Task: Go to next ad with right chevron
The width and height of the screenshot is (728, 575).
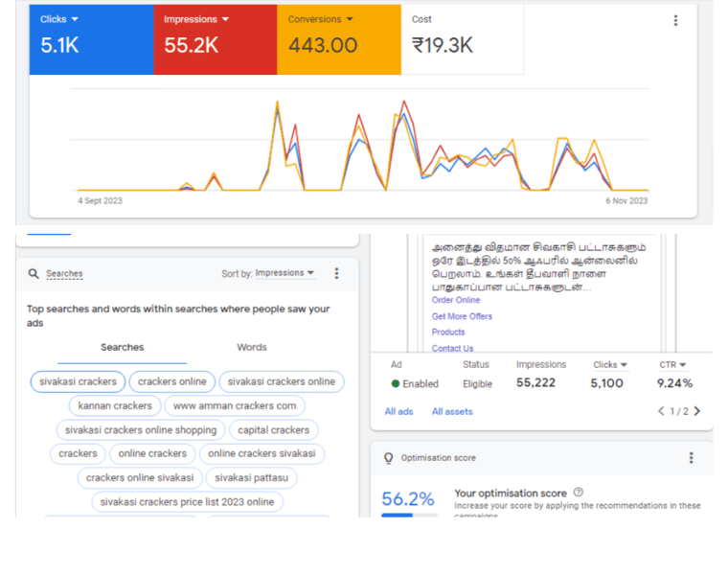Action: [x=697, y=411]
